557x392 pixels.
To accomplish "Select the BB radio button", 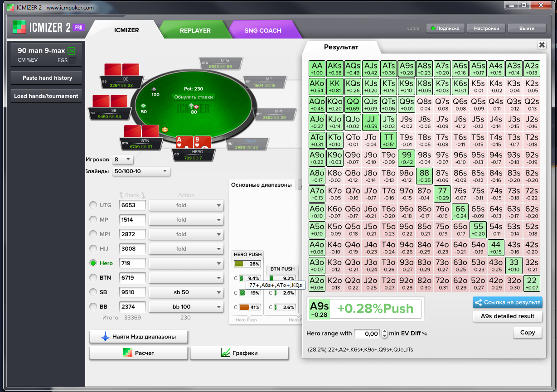I will click(93, 306).
